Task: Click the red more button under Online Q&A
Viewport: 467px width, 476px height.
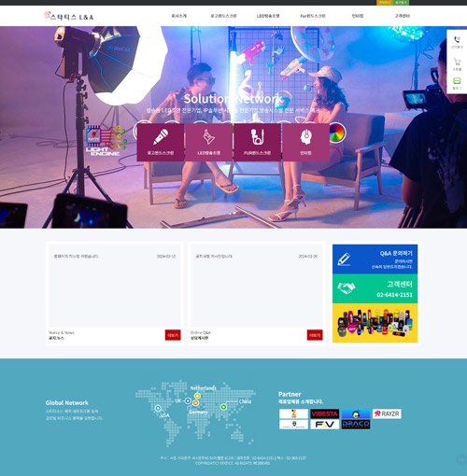Action: click(x=315, y=335)
